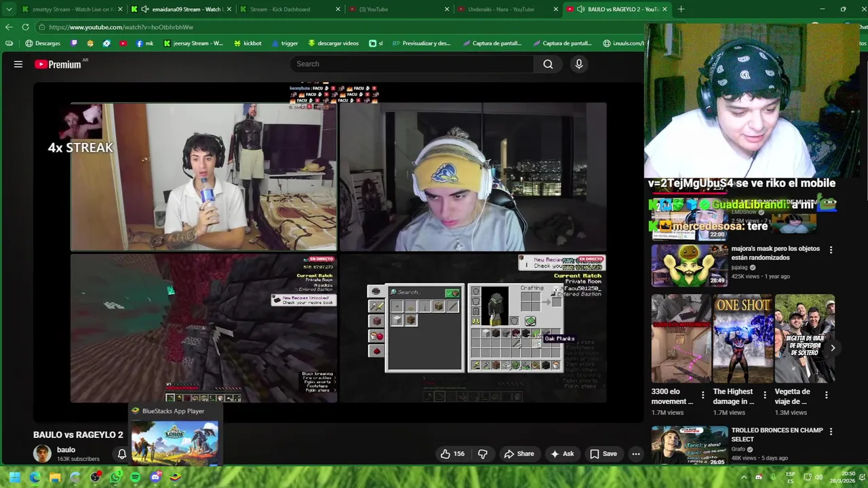Reload the page with refresh icon
This screenshot has height=488, width=868.
(25, 27)
